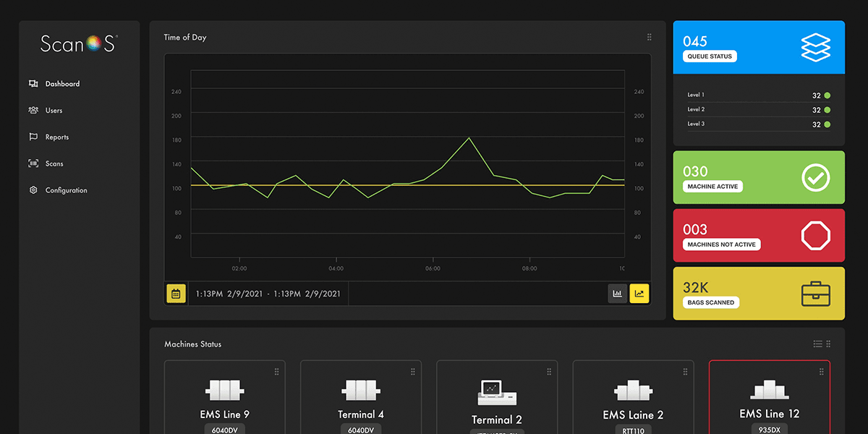Switch to line chart view

click(639, 294)
